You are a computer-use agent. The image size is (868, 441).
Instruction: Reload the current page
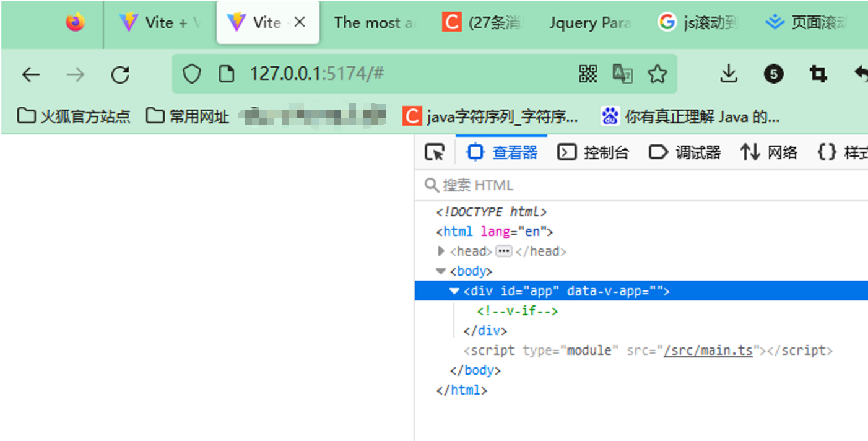(x=120, y=75)
